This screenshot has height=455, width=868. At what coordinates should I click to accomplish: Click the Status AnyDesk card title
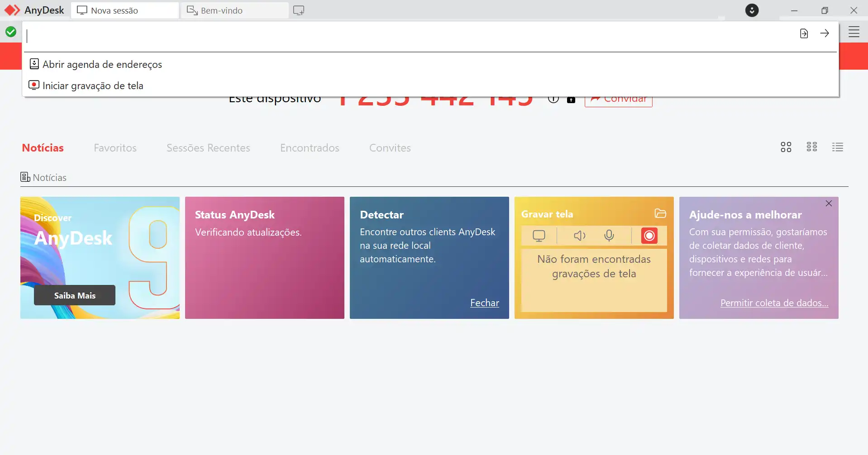235,215
